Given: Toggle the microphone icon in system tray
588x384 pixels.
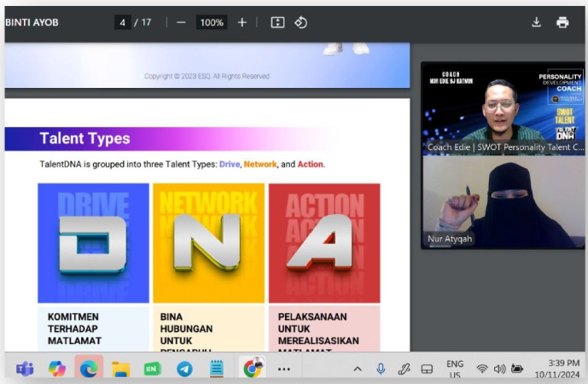Looking at the screenshot, I should pyautogui.click(x=381, y=369).
